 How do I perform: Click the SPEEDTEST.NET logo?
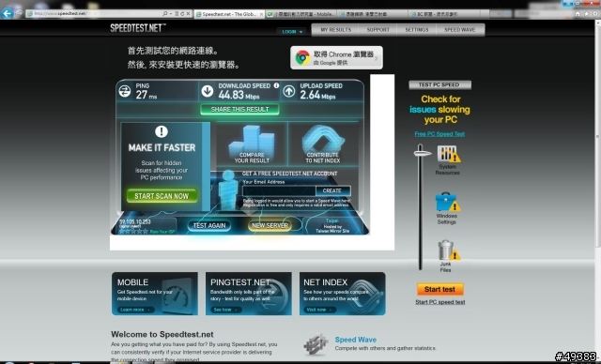point(138,28)
